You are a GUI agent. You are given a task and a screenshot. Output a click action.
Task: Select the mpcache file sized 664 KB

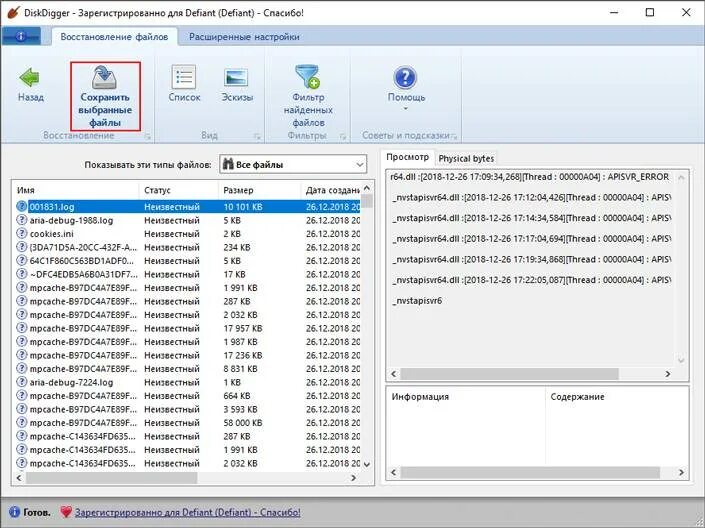187,396
